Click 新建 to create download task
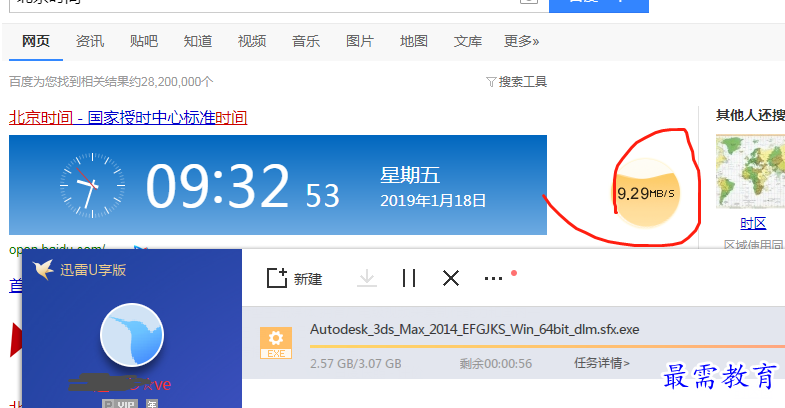Viewport: 785px width, 408px height. click(x=294, y=278)
